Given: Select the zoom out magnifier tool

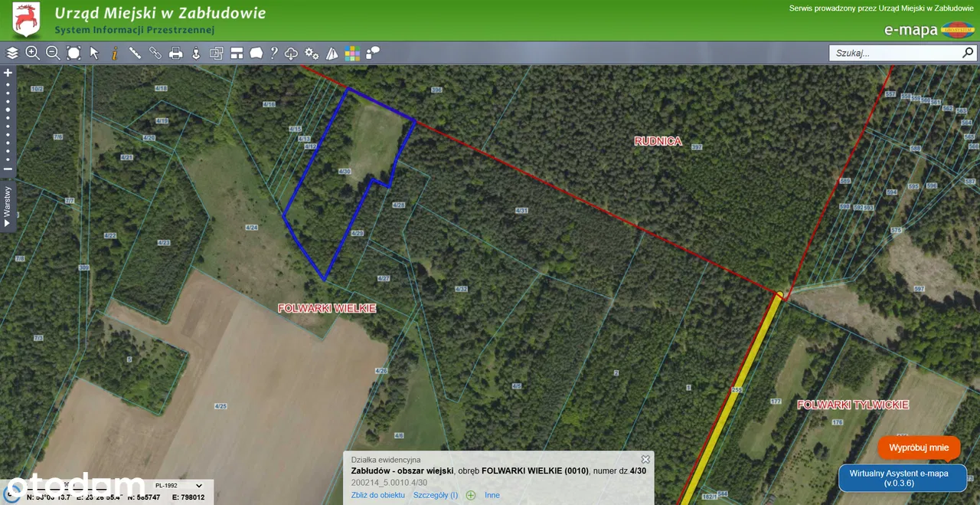Looking at the screenshot, I should pos(53,53).
